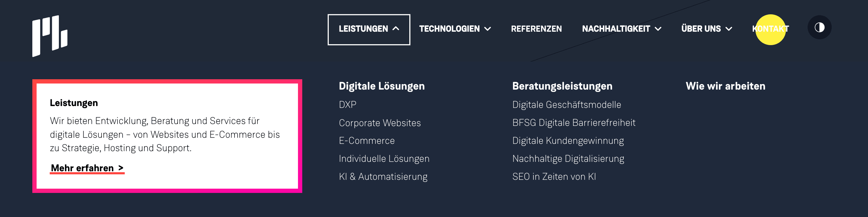Open Digitale Geschäftsmodelle link
Viewport: 868px width, 217px height.
566,105
